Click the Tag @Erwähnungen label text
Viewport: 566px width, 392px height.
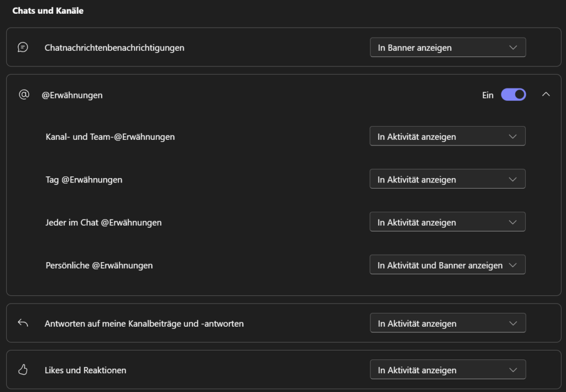(84, 179)
